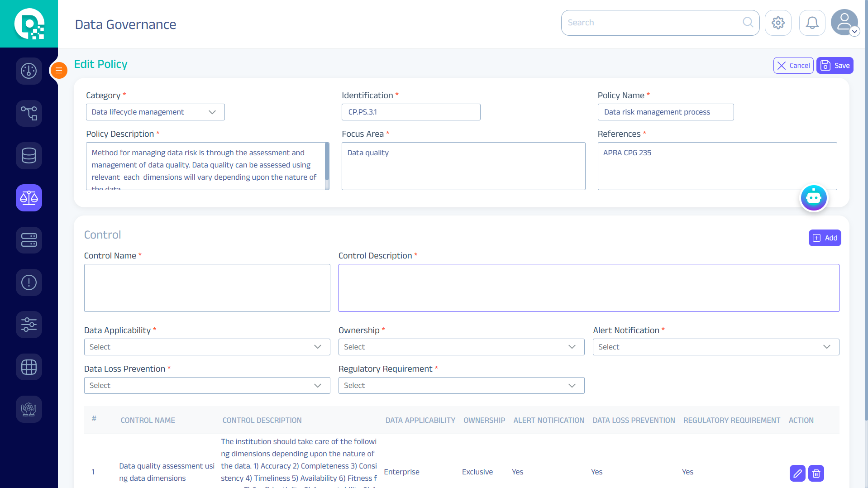Open the workflow hierarchy sidebar icon
868x488 pixels.
(29, 113)
